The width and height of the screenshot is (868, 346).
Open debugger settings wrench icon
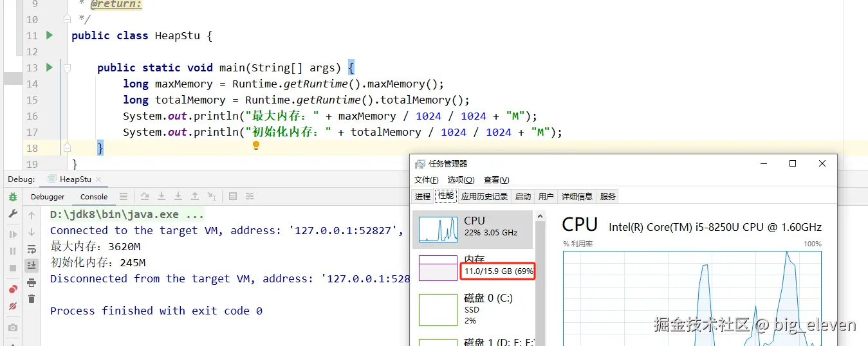coord(13,214)
